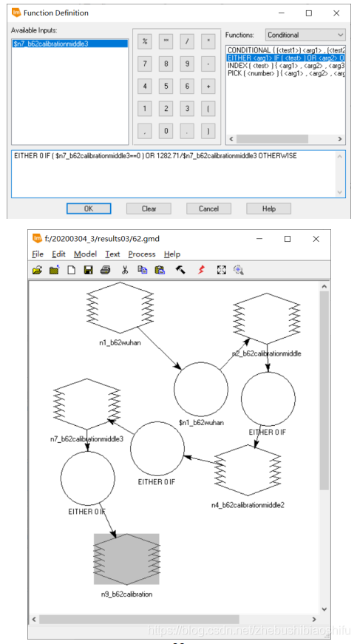
Task: Click the copy icon in toolbar
Action: (x=143, y=270)
